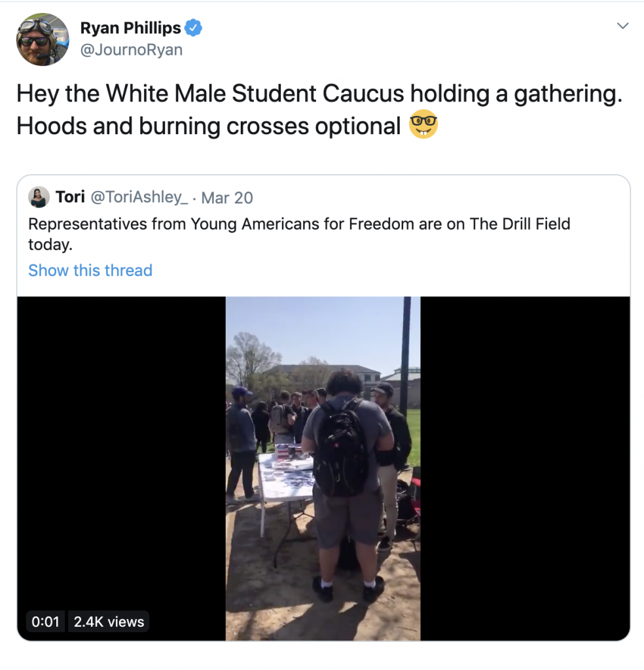
Task: Click the 'Hoods and burning crosses optional' line
Action: pyautogui.click(x=208, y=126)
